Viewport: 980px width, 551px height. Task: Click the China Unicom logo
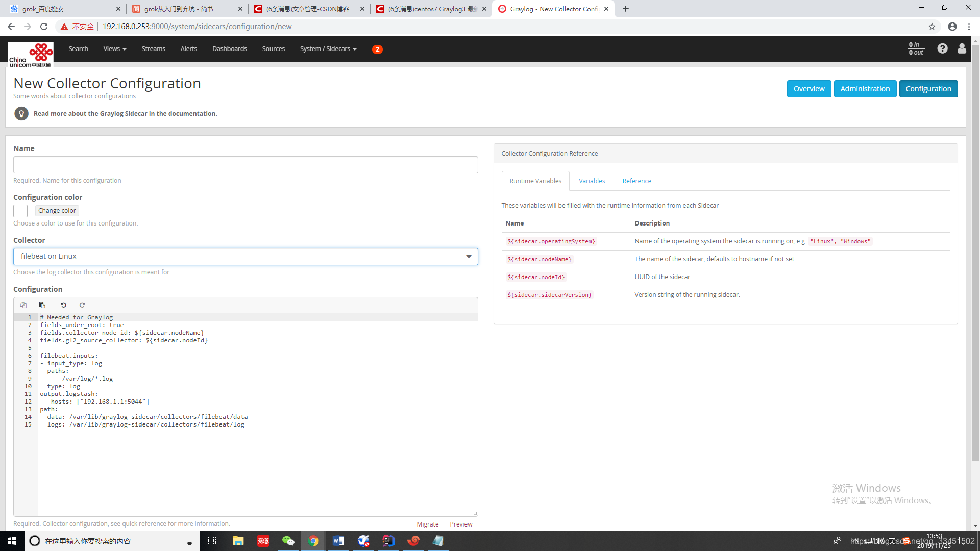pos(31,55)
